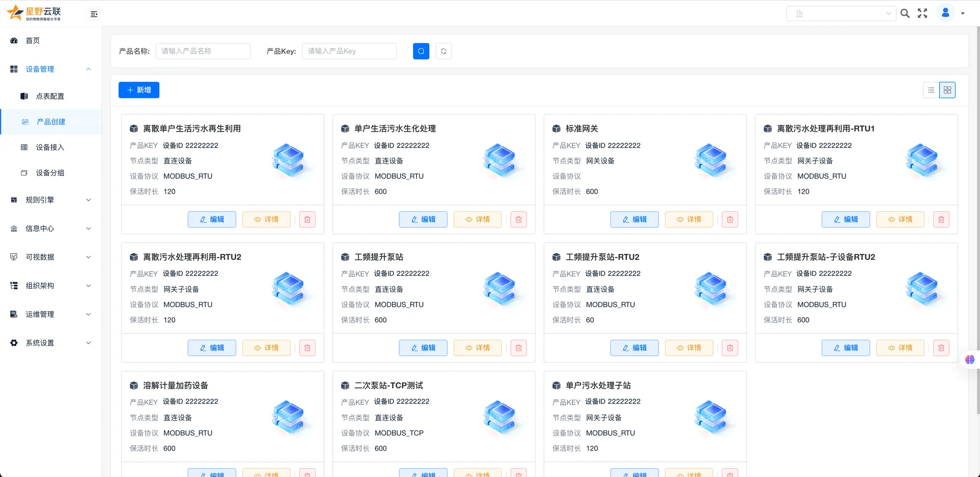Click the blue search icon button

click(421, 51)
